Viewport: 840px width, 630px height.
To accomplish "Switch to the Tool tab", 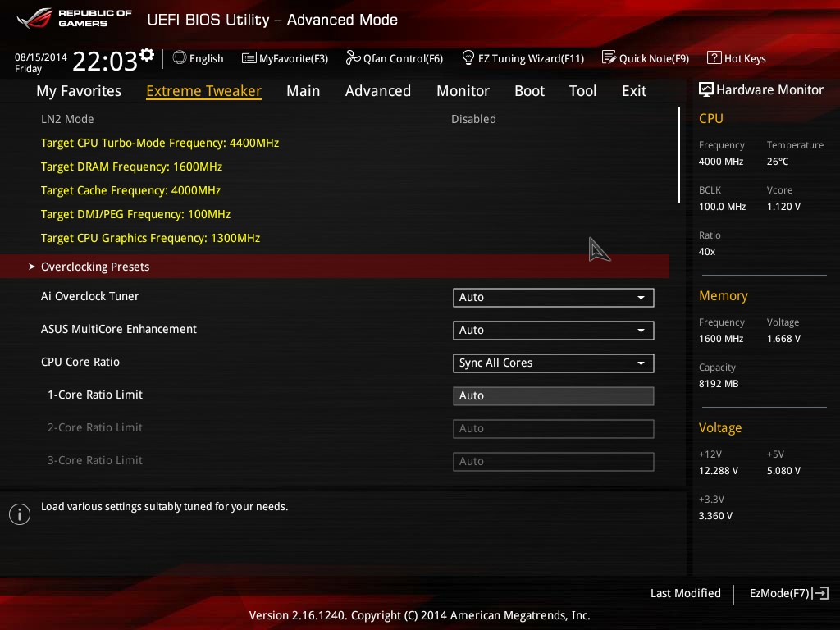I will click(x=582, y=91).
